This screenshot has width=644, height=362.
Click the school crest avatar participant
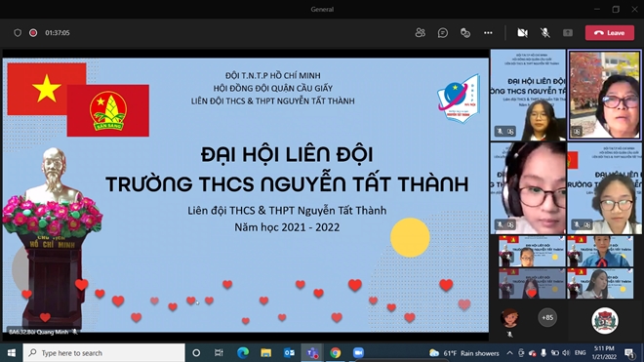coord(605,320)
